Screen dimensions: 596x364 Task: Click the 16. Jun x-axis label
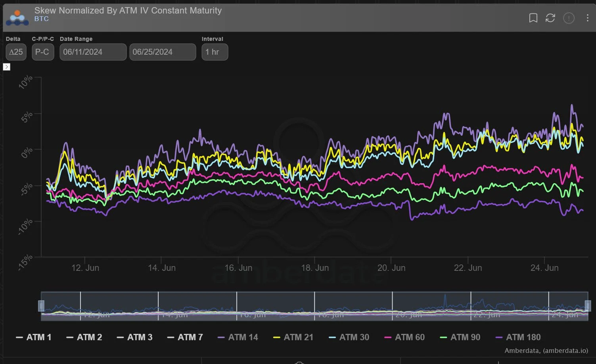coord(238,268)
